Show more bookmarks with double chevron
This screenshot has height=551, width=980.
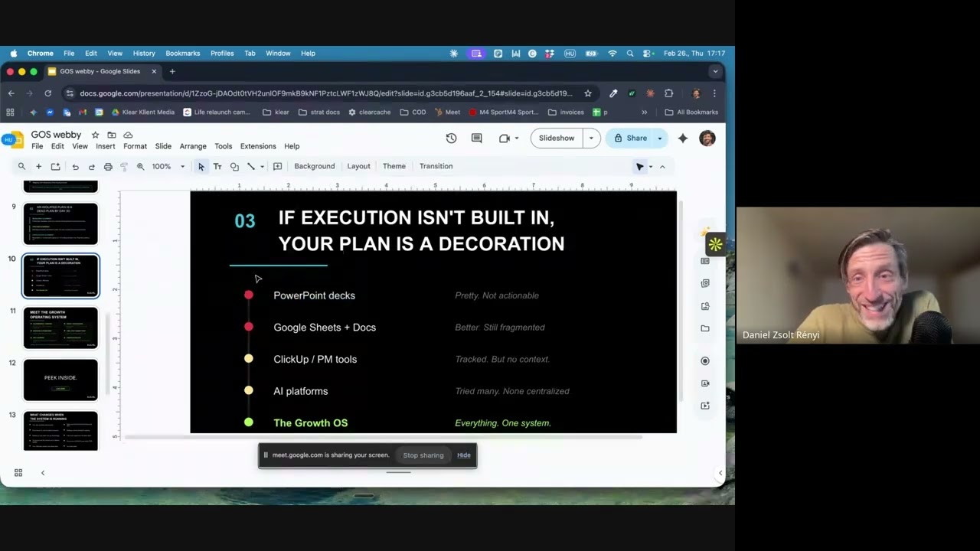pos(644,112)
